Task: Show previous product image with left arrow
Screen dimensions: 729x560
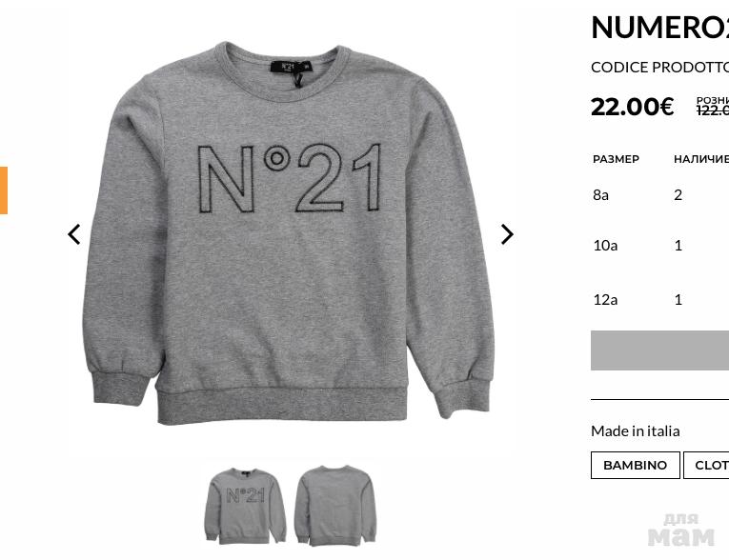Action: click(x=74, y=234)
